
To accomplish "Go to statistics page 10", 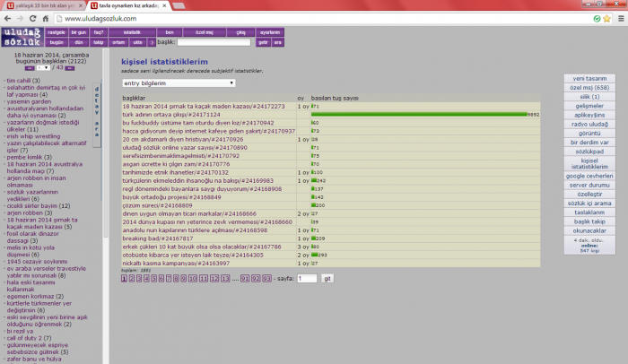I will tap(193, 278).
